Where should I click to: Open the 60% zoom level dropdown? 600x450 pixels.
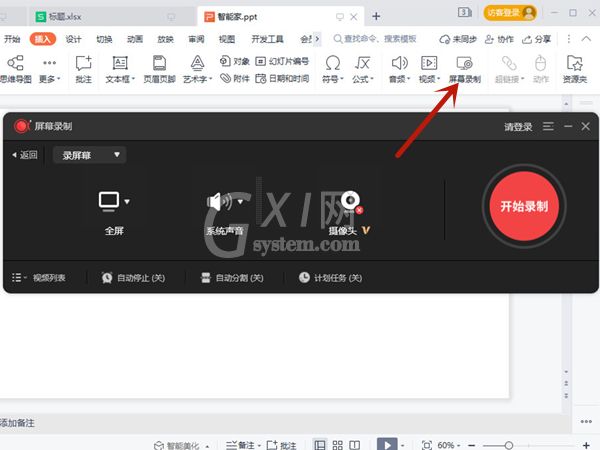pos(448,445)
